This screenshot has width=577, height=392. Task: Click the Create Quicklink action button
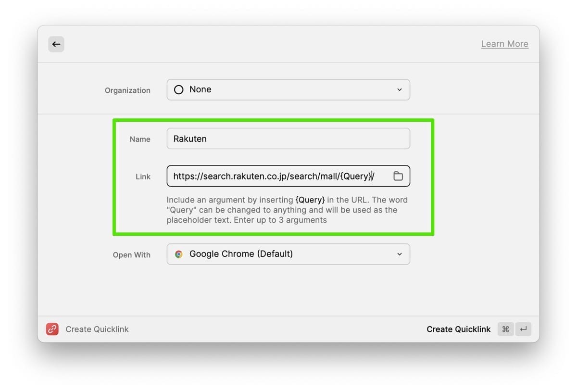[459, 329]
